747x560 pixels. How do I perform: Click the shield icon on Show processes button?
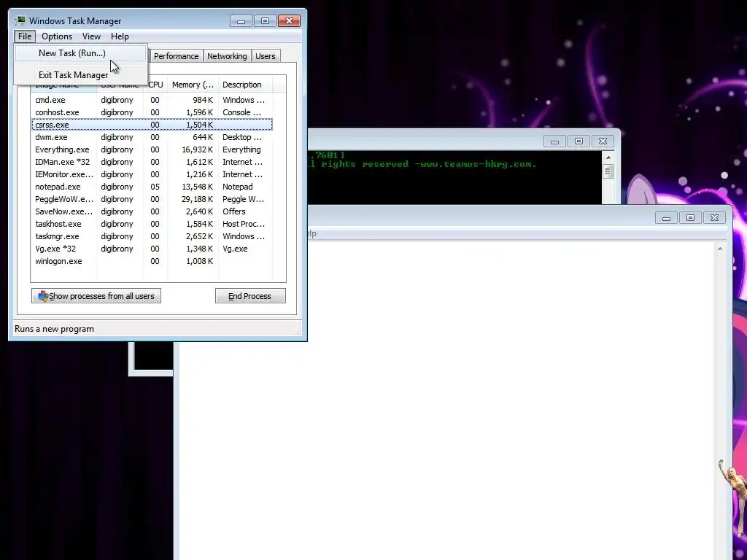pos(43,296)
